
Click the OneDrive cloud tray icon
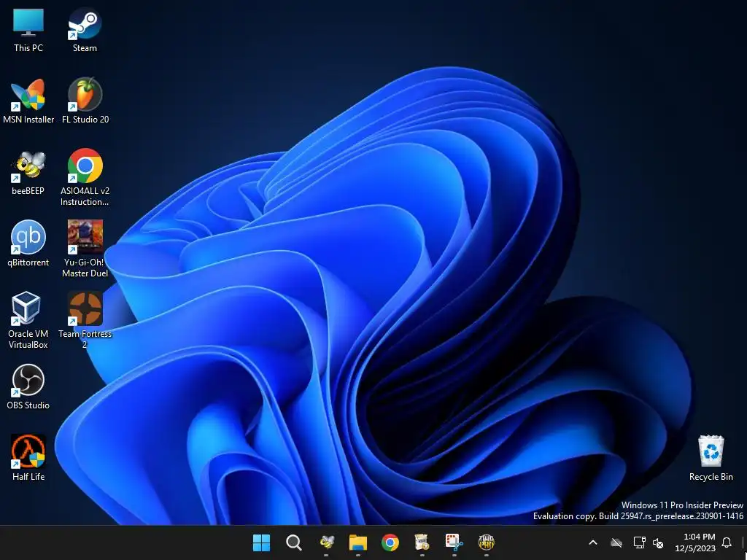(616, 542)
